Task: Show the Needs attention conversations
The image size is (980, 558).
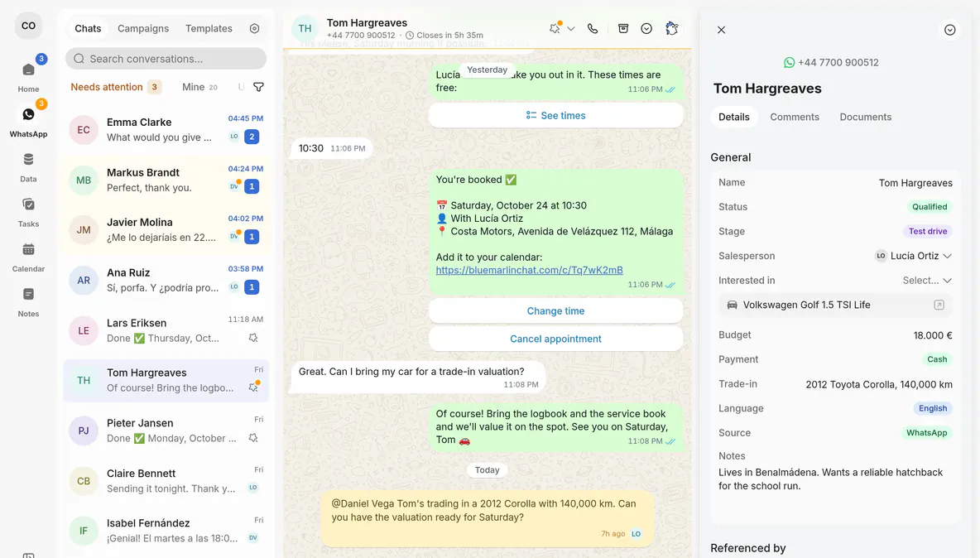Action: click(116, 87)
